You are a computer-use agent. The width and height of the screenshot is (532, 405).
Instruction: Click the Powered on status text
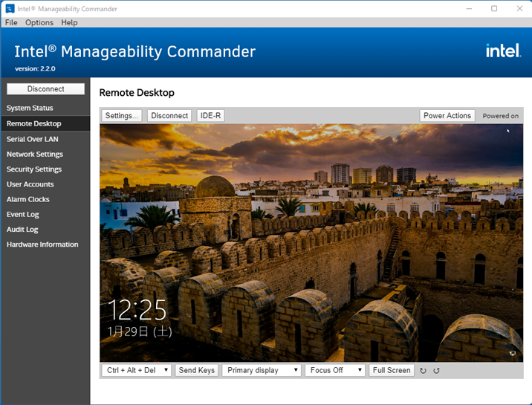pos(501,116)
